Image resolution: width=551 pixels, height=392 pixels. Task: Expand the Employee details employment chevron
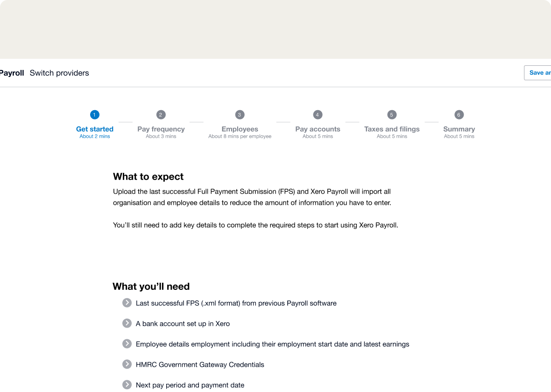pos(127,344)
